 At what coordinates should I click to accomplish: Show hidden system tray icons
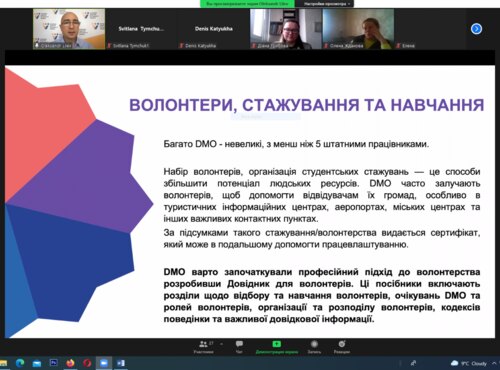(x=494, y=363)
